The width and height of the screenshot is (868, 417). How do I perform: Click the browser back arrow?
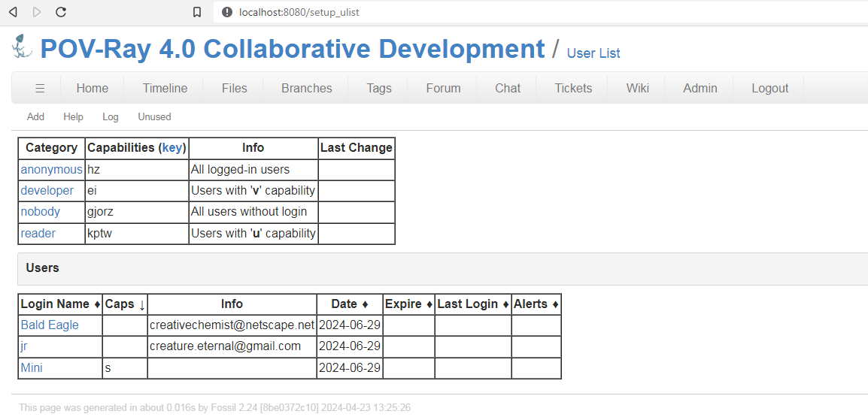[13, 12]
